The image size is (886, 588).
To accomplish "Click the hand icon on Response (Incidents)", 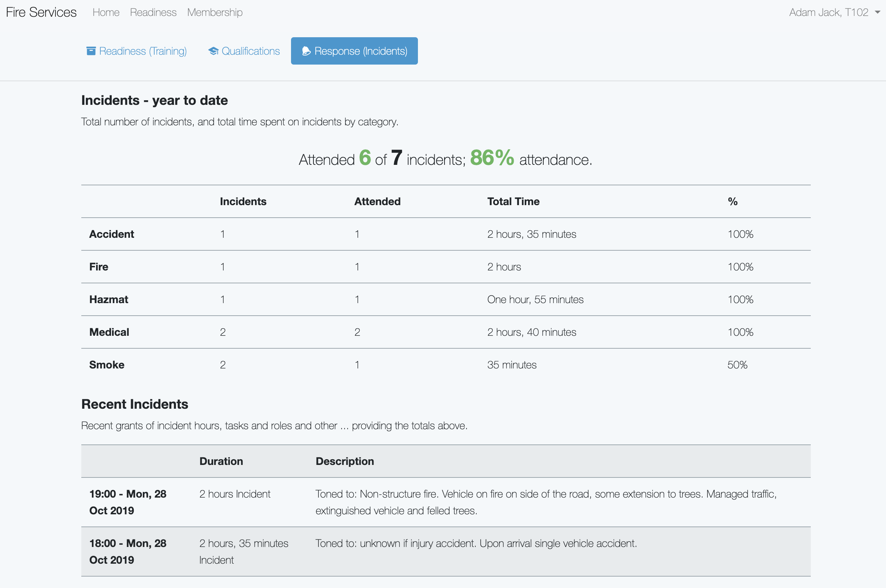I will point(306,51).
